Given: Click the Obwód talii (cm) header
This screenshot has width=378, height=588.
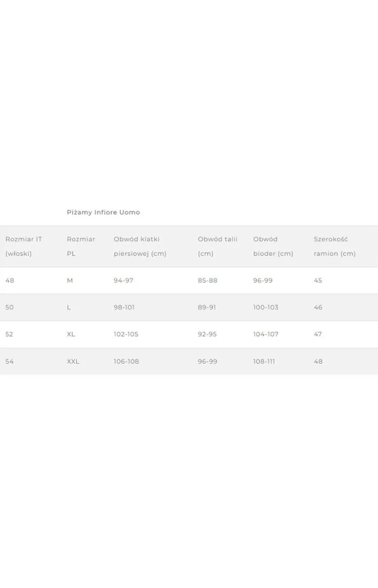Looking at the screenshot, I should [x=218, y=246].
